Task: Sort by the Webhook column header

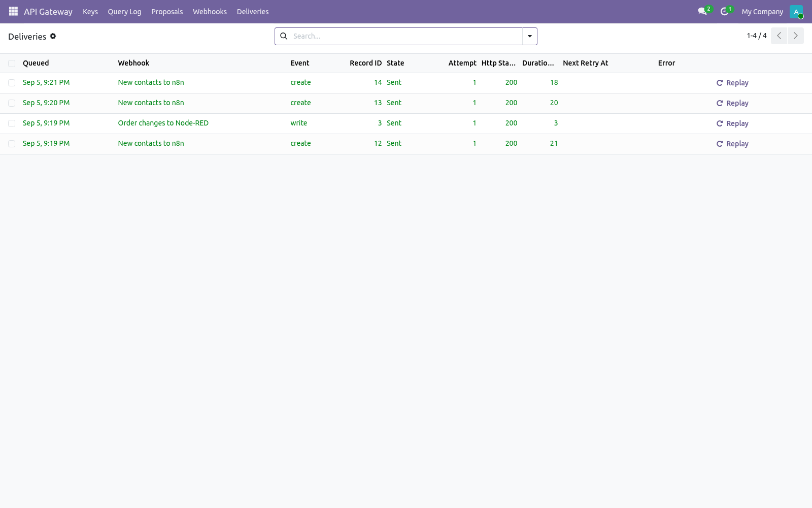Action: click(133, 63)
